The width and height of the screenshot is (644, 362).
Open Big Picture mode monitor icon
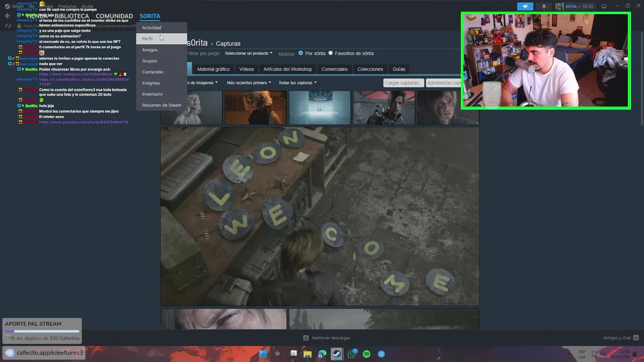[x=604, y=7]
